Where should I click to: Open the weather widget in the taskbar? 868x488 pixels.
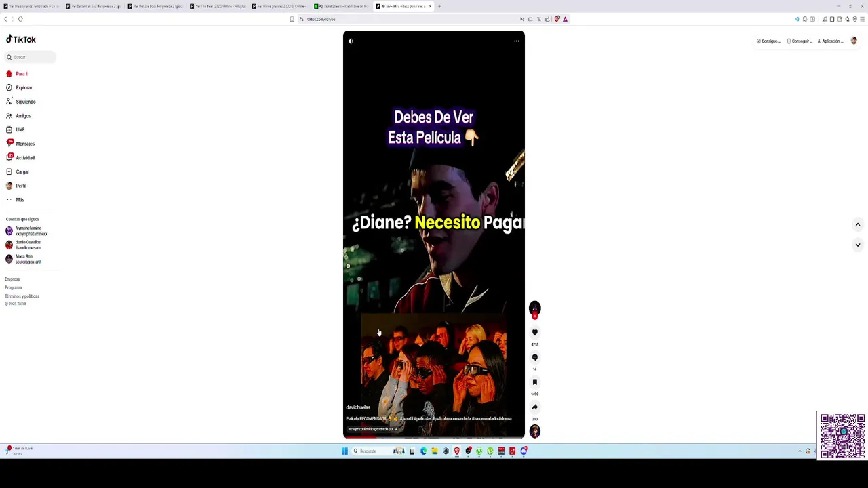pos(19,450)
